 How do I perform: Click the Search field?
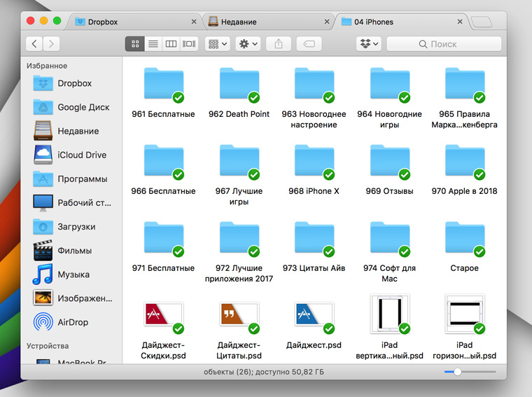444,44
